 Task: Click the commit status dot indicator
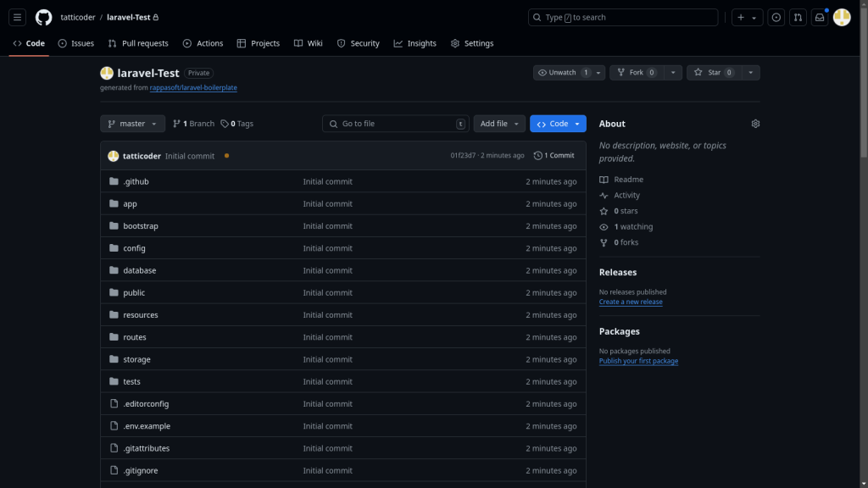point(226,156)
